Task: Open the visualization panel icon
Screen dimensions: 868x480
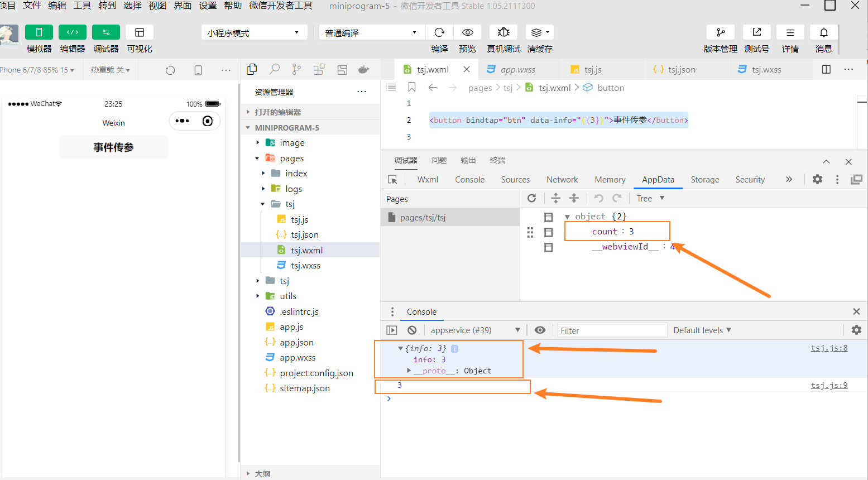Action: coord(140,32)
